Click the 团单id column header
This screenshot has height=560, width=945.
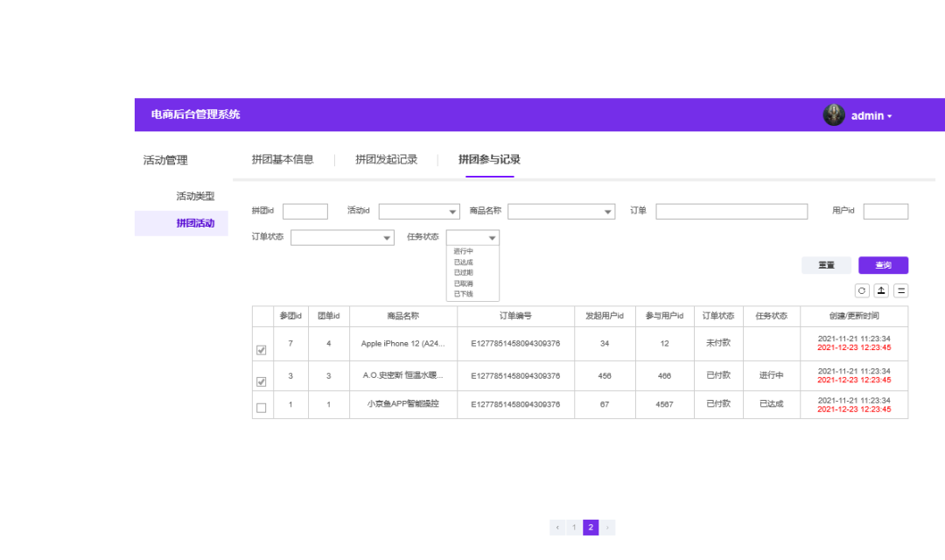[328, 316]
